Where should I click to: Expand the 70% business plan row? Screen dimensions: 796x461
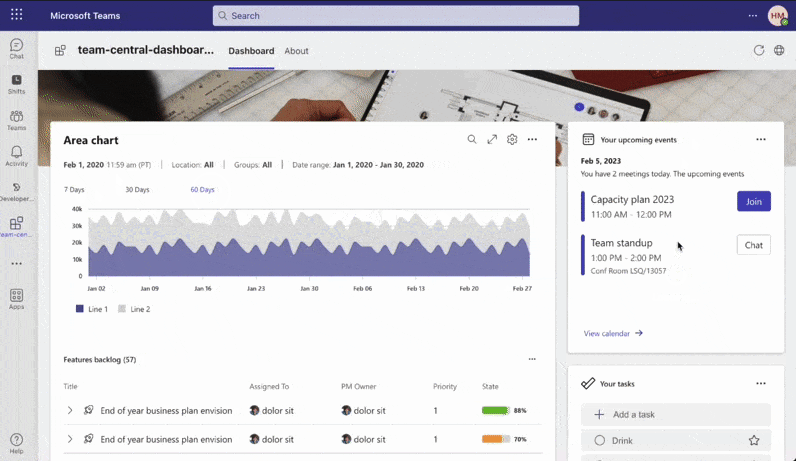(x=70, y=439)
